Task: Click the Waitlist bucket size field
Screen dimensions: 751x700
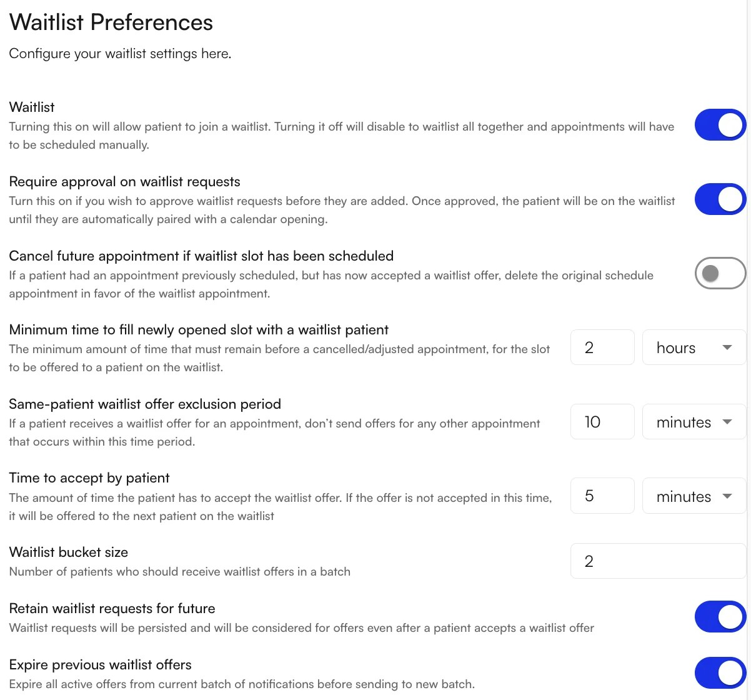Action: (x=657, y=561)
